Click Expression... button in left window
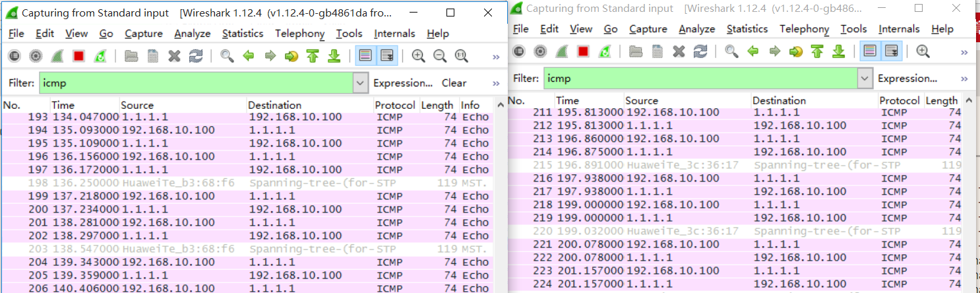The image size is (980, 293). [403, 83]
